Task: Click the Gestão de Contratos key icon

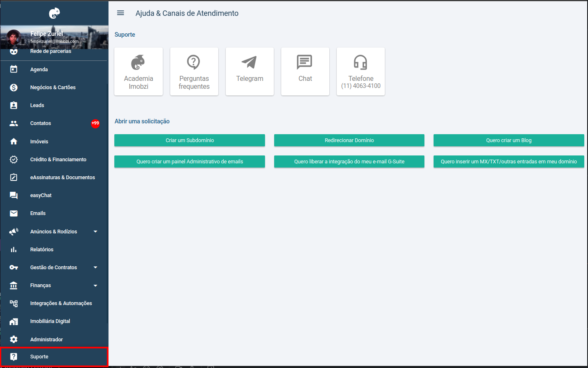Action: pyautogui.click(x=14, y=268)
